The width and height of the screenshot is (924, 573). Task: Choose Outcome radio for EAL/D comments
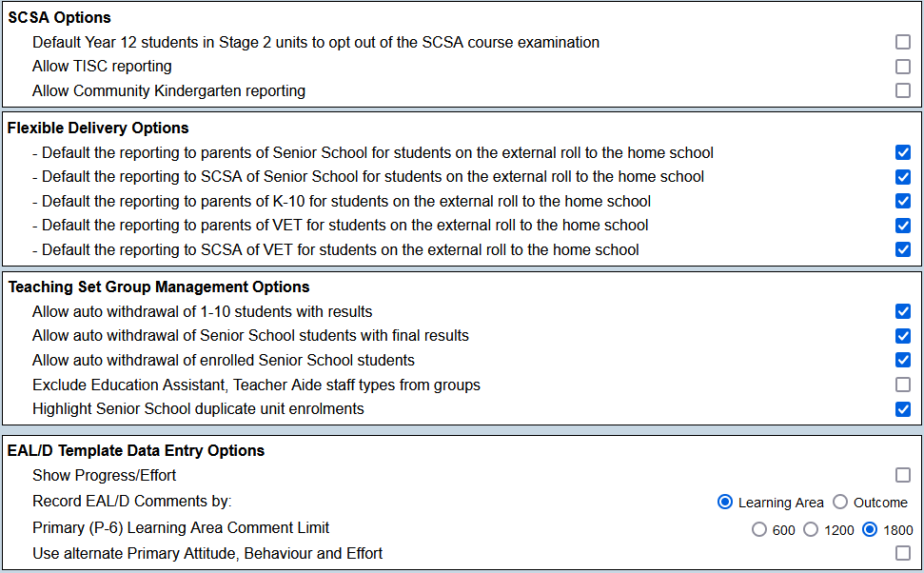[840, 503]
